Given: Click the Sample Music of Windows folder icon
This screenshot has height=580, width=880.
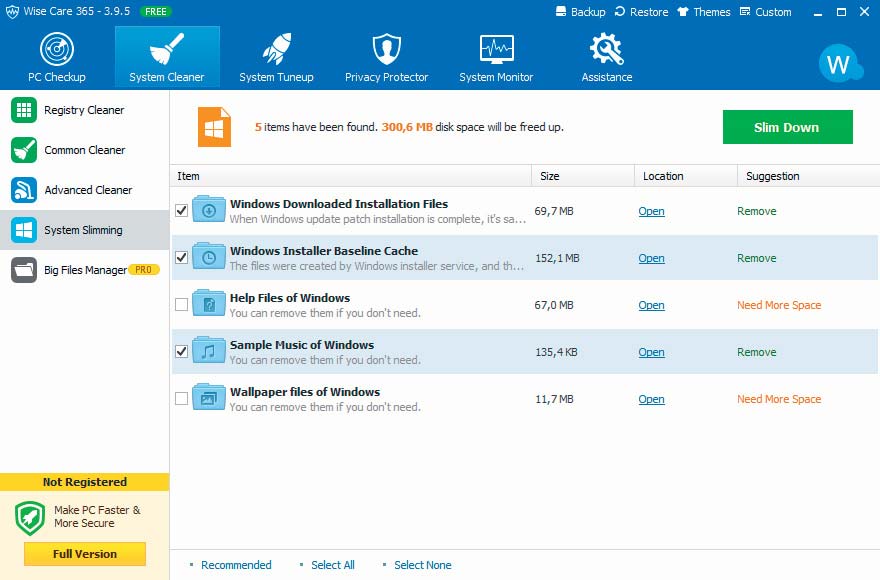Looking at the screenshot, I should (209, 350).
